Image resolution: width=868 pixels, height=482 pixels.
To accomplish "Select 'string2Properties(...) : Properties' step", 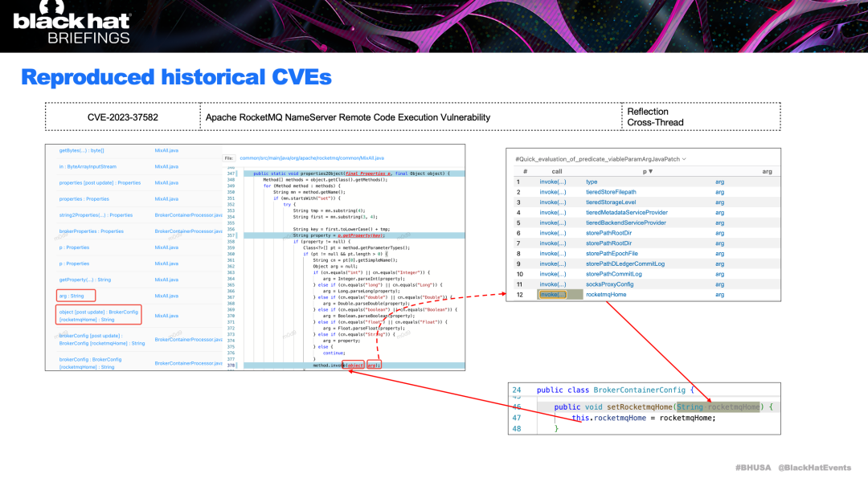I will (x=96, y=215).
